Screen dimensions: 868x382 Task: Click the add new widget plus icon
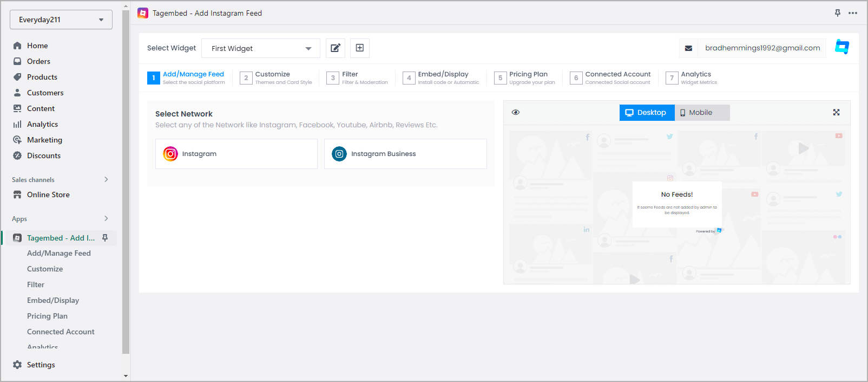pos(360,48)
